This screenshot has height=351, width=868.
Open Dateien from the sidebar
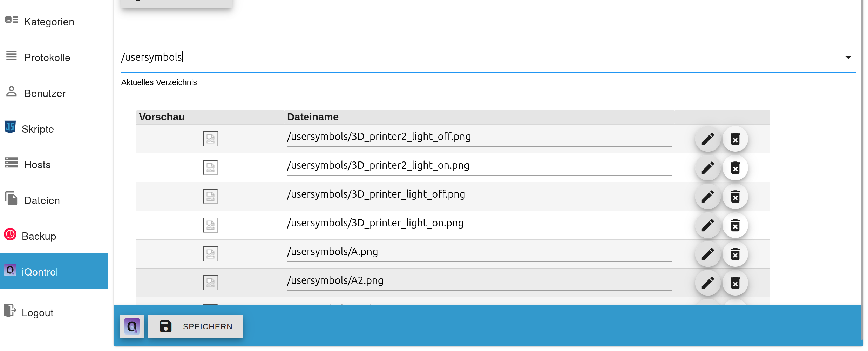(x=42, y=200)
